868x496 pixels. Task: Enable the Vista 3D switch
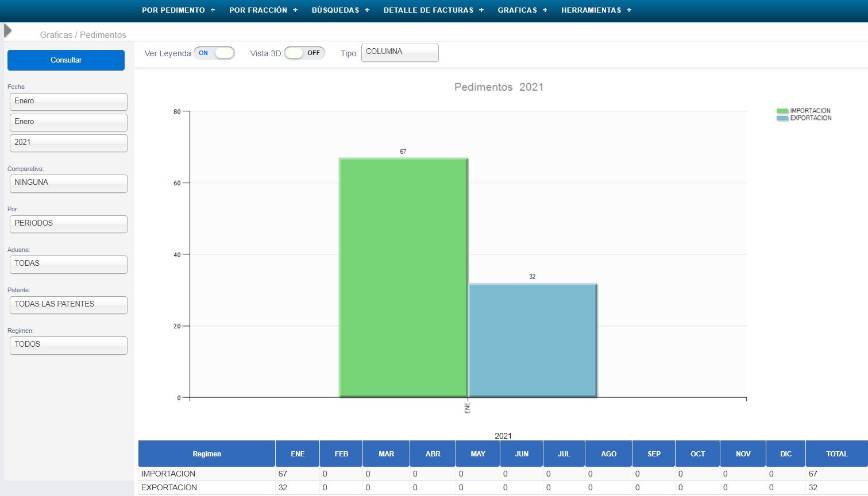click(304, 53)
